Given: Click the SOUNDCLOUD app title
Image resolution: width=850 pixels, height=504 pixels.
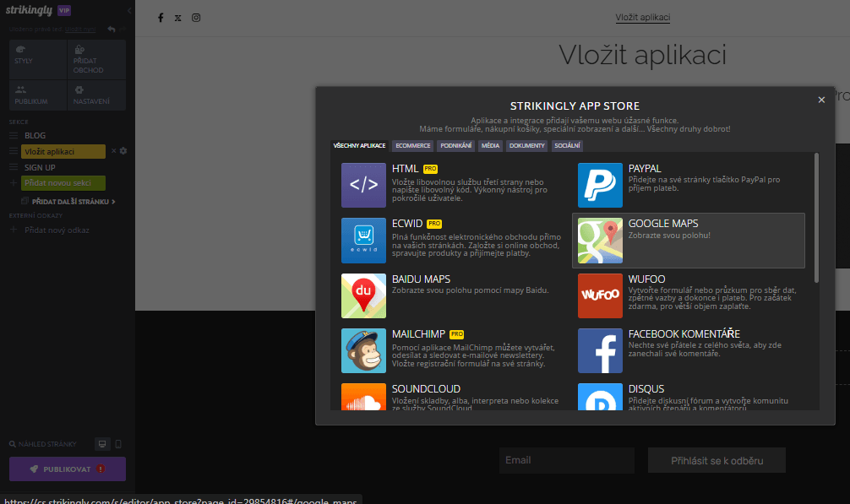Looking at the screenshot, I should (426, 389).
